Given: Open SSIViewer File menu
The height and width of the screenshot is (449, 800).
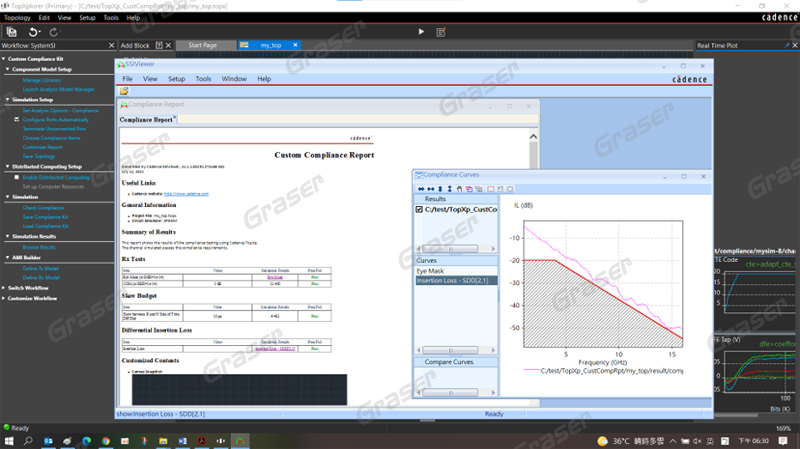Looking at the screenshot, I should click(x=128, y=79).
